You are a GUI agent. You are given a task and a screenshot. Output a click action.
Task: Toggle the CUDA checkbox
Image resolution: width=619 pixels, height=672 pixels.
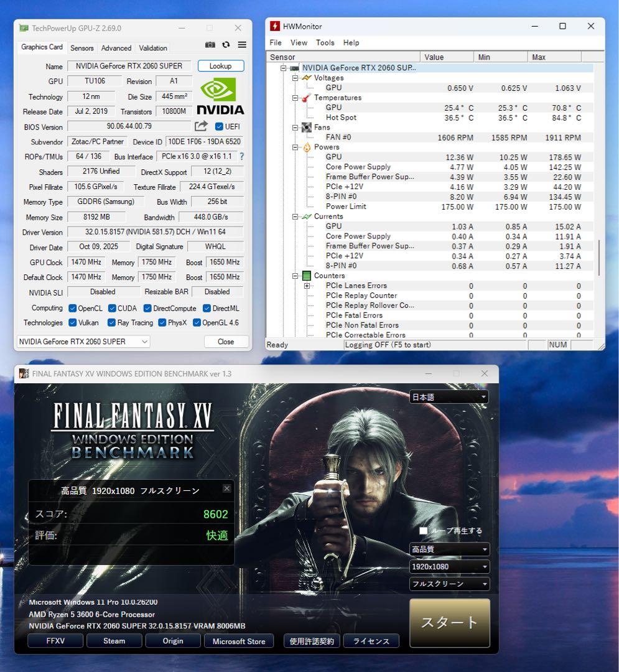pyautogui.click(x=112, y=308)
